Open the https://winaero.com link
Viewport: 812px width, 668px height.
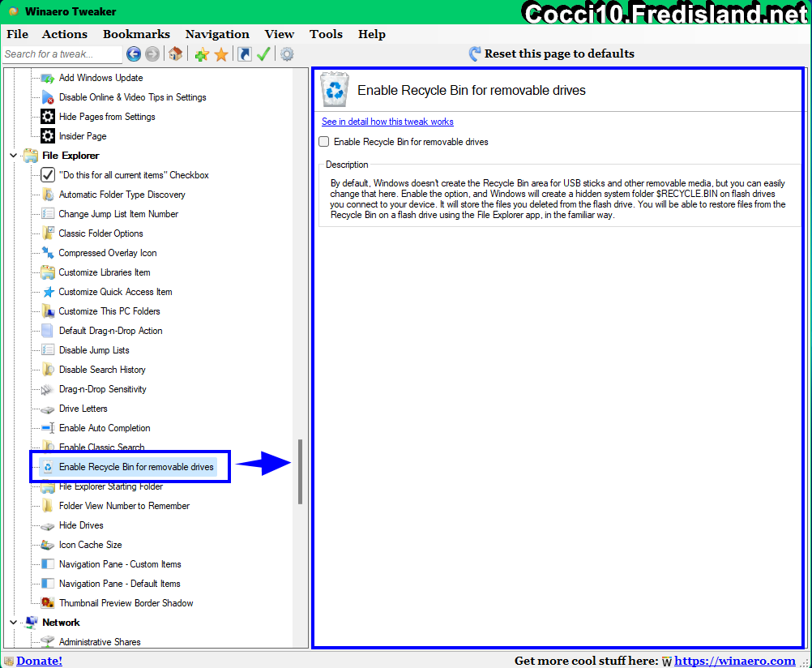[735, 661]
